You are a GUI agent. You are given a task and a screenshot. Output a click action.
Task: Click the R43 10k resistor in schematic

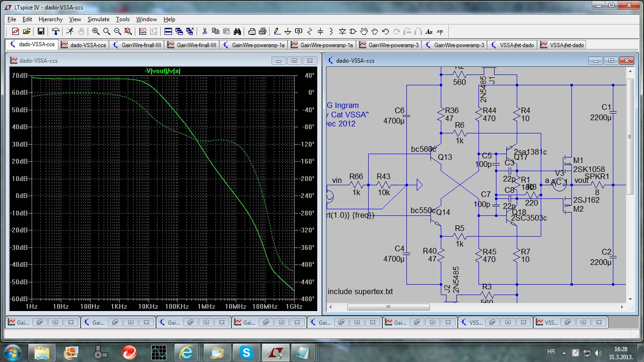(x=384, y=185)
